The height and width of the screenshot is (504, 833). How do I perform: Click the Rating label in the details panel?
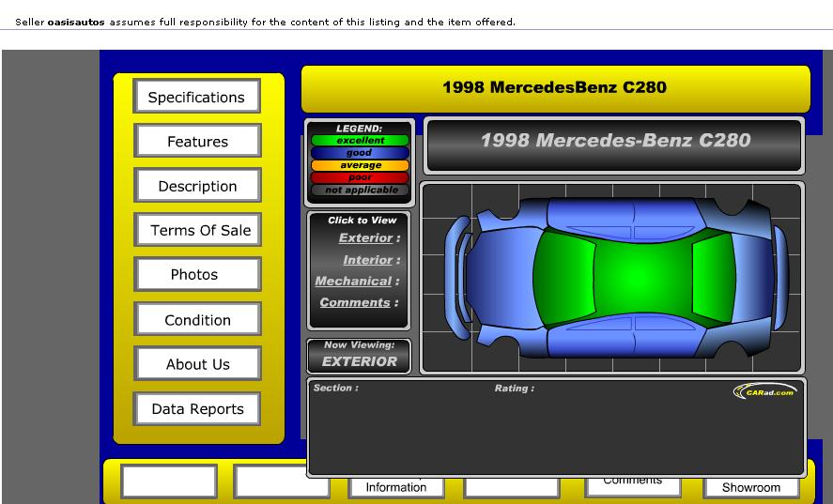[515, 389]
